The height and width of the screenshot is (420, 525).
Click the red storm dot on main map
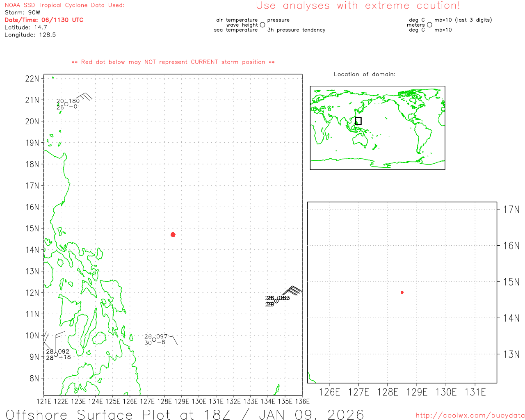point(173,235)
